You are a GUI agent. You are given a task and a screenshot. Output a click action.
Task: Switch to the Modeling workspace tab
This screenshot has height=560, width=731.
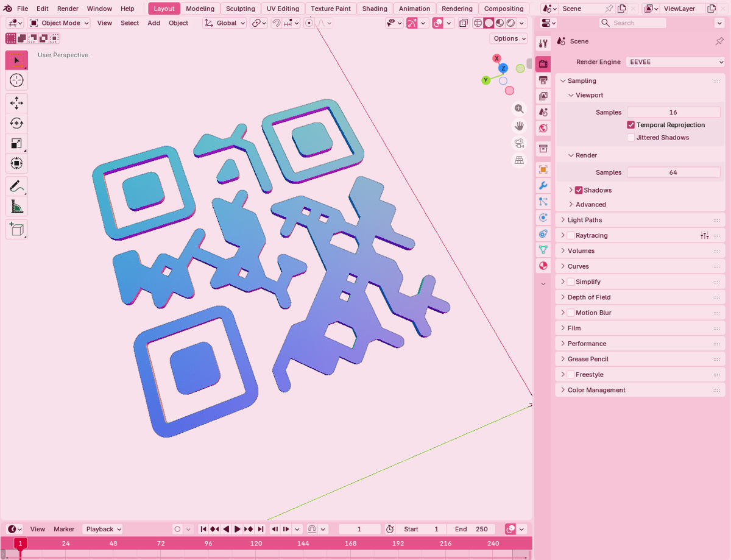pyautogui.click(x=200, y=9)
